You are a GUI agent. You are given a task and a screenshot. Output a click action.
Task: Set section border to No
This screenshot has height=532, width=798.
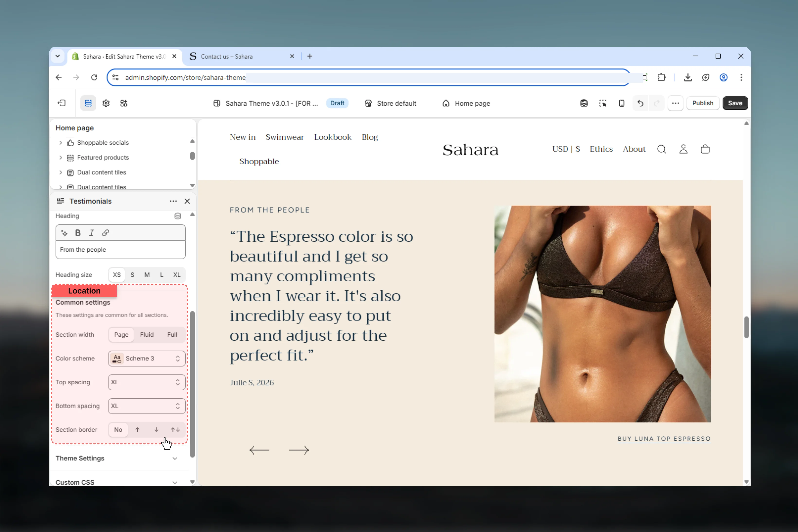click(118, 430)
